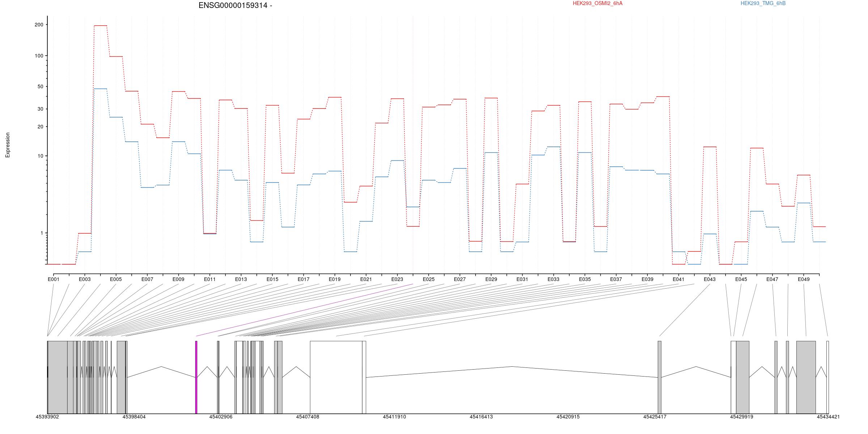Click the y-axis value 200
This screenshot has height=434, width=868.
click(x=39, y=25)
